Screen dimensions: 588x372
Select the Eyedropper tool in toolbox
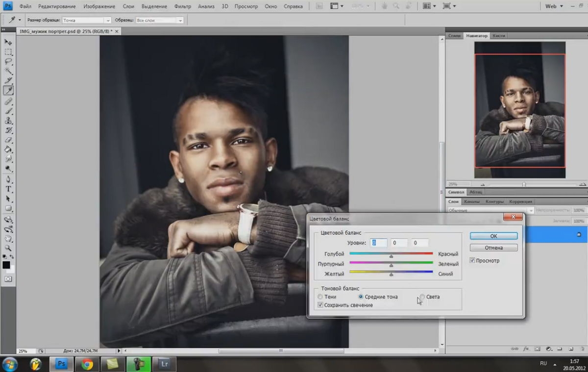pos(8,91)
